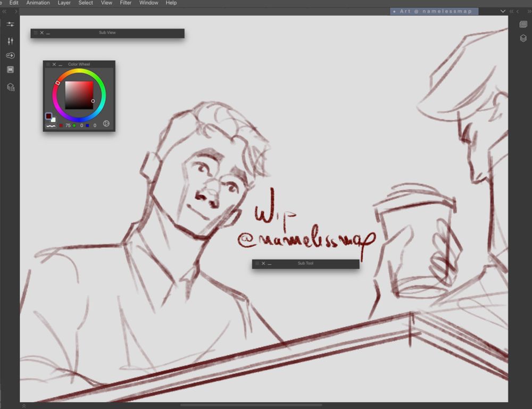532x409 pixels.
Task: Close the Sub View panel
Action: pyautogui.click(x=41, y=32)
